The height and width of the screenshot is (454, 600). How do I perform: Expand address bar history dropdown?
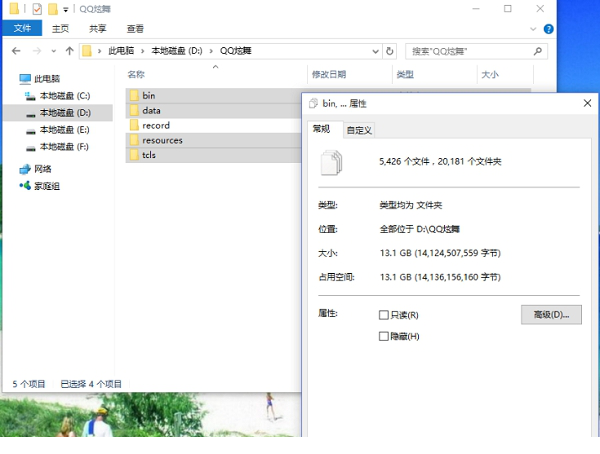(376, 51)
